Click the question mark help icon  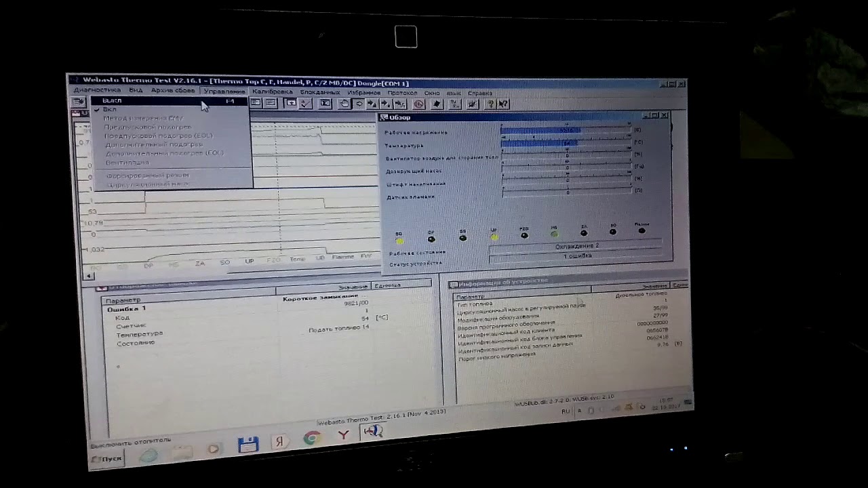[x=490, y=104]
